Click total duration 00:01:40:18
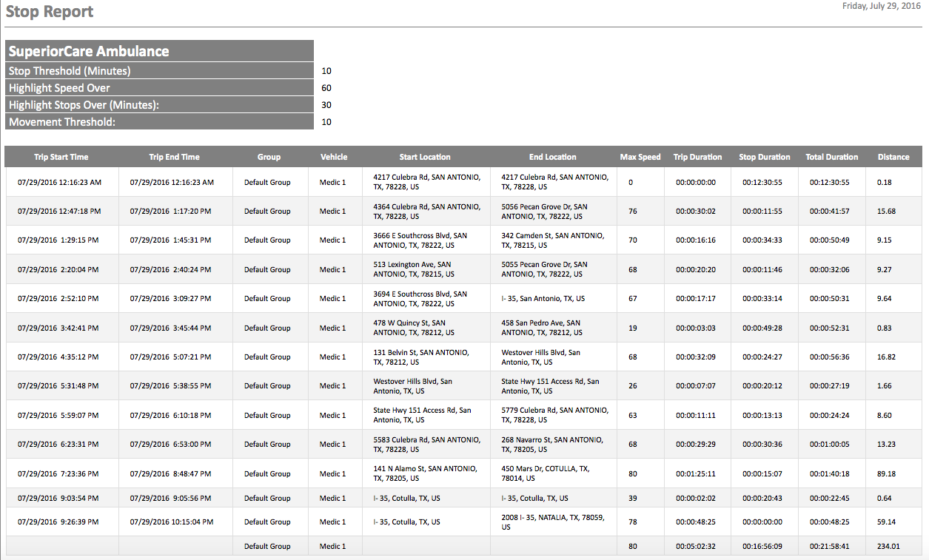 [829, 473]
